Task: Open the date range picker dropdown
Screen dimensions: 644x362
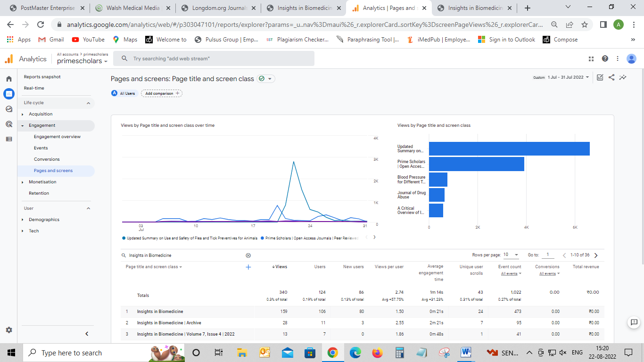Action: (x=568, y=77)
